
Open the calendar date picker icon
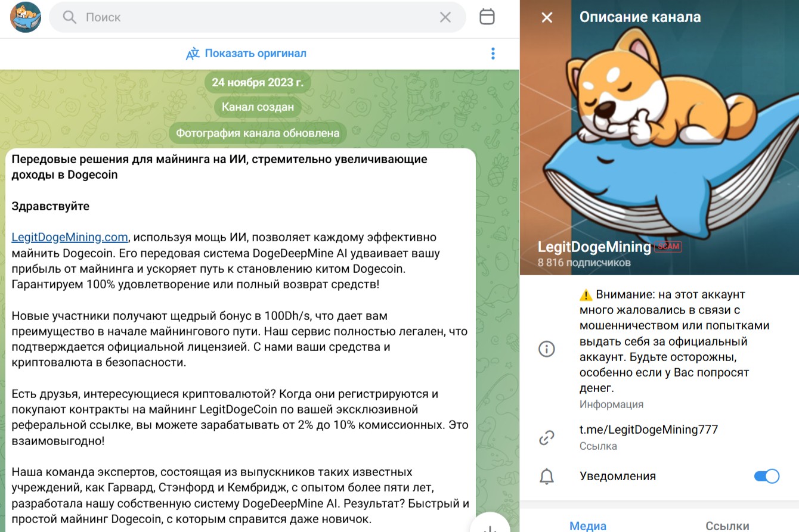coord(487,17)
